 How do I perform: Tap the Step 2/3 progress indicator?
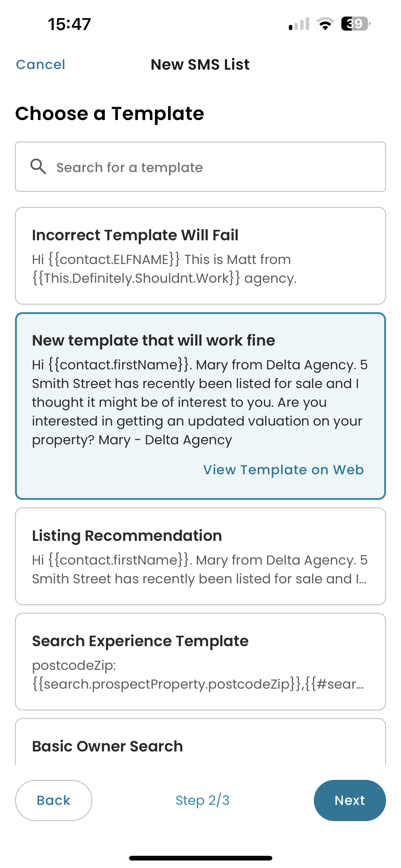(x=202, y=800)
